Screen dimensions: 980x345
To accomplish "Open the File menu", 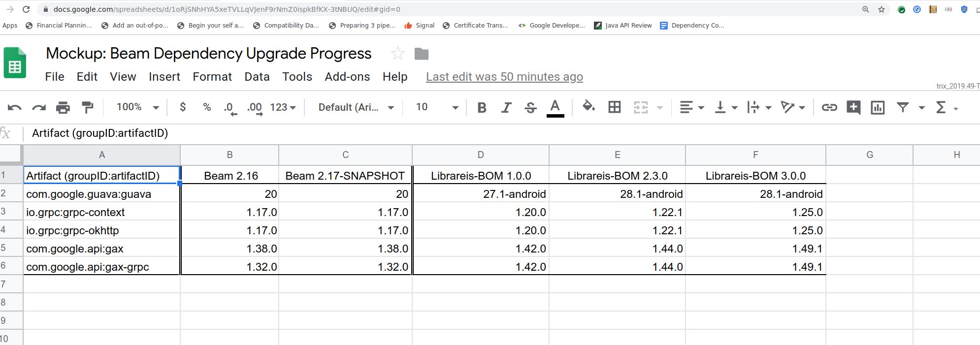I will point(55,77).
